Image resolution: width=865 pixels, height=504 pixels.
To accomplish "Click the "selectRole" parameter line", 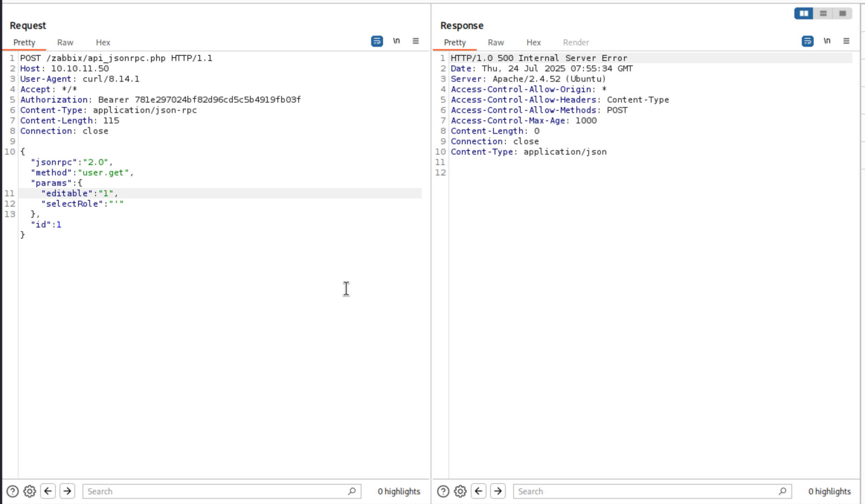I will (82, 204).
